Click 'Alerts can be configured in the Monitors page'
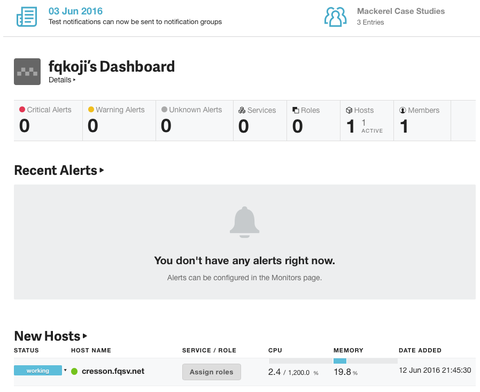The height and width of the screenshot is (392, 480). click(x=244, y=278)
